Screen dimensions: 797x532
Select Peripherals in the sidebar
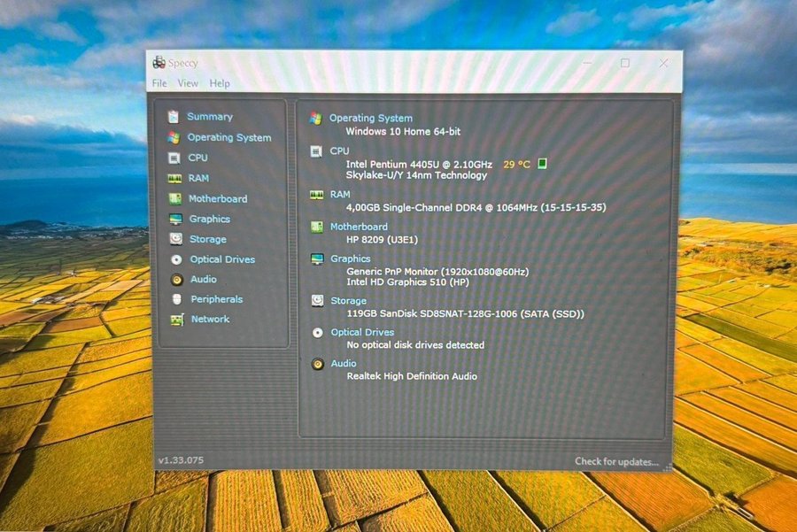pyautogui.click(x=217, y=299)
